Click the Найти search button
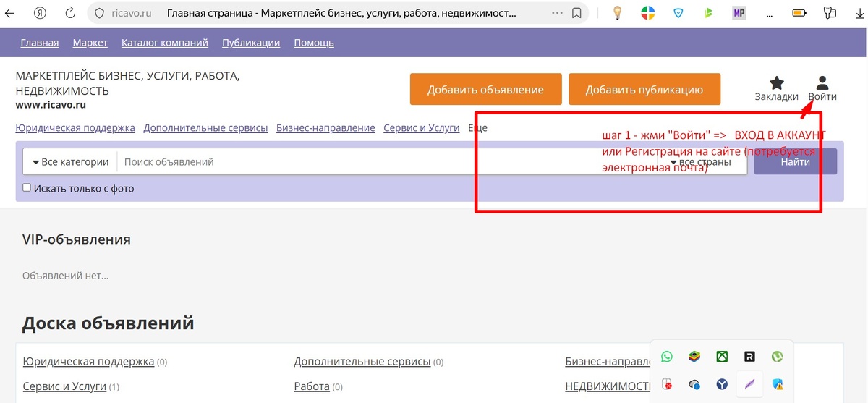This screenshot has width=868, height=403. (796, 162)
